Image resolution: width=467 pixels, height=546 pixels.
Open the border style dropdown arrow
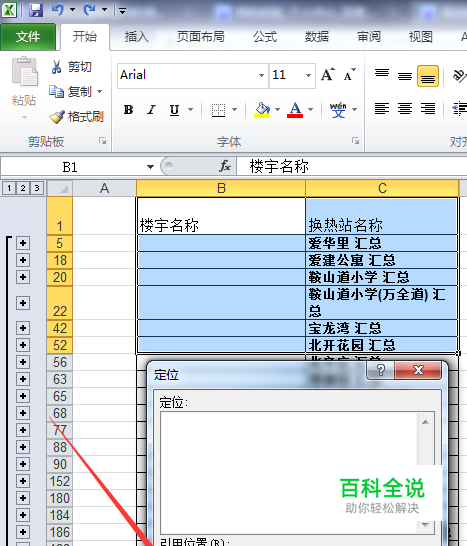coord(234,110)
